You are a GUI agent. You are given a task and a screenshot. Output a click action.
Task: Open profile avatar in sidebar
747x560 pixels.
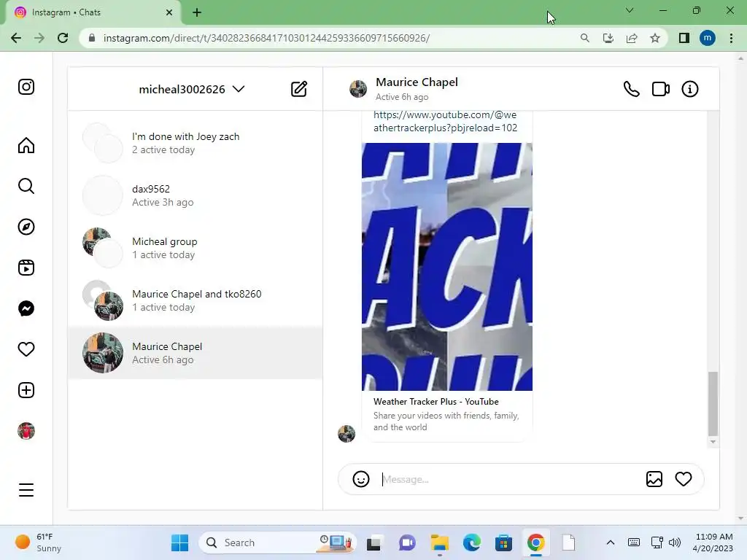click(26, 431)
